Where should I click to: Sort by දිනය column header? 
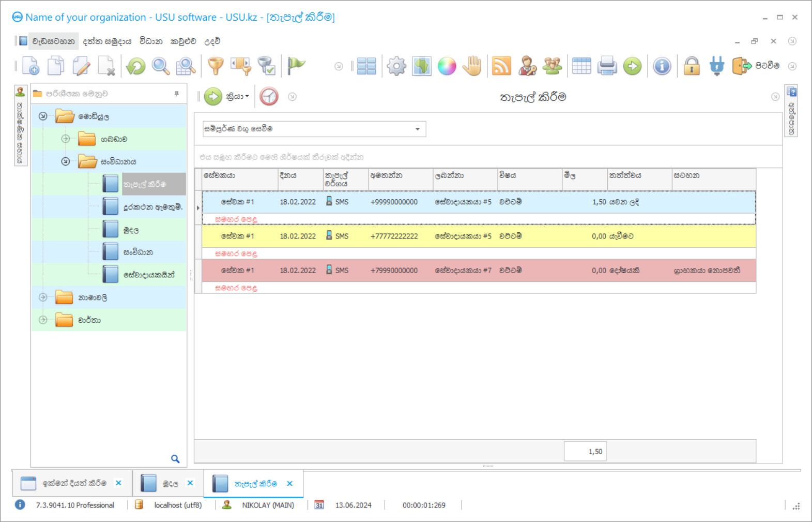point(300,180)
